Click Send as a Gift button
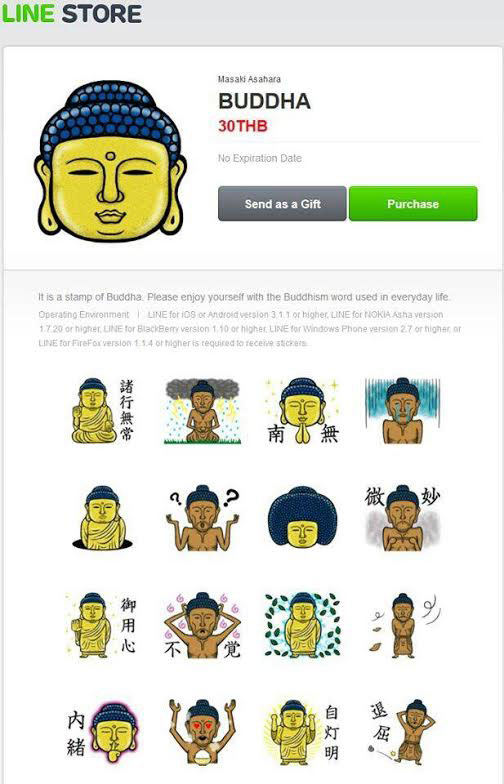This screenshot has height=784, width=504. coord(282,204)
